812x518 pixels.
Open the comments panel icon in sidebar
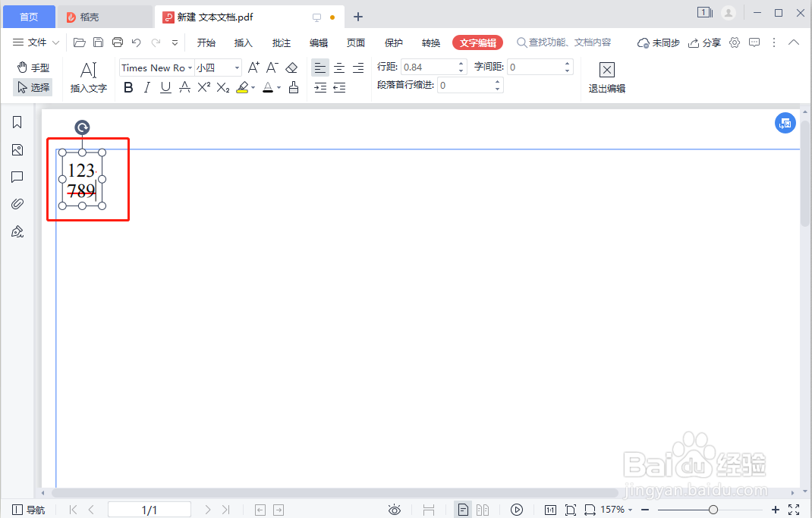click(x=17, y=177)
